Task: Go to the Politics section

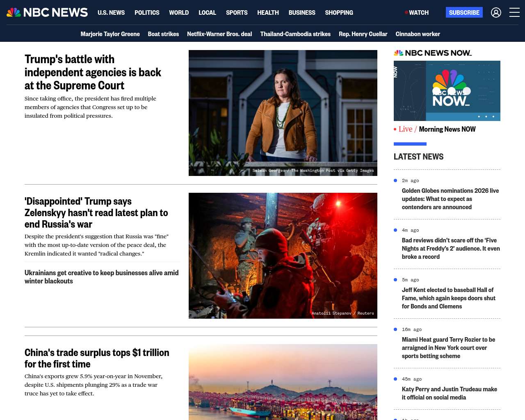Action: pyautogui.click(x=147, y=13)
